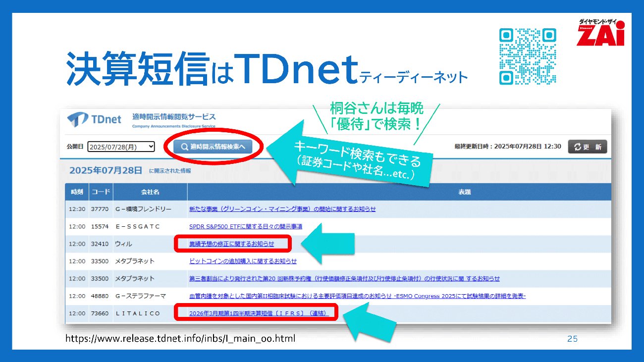Click the Diamond ZAi logo
The image size is (644, 362).
point(600,33)
